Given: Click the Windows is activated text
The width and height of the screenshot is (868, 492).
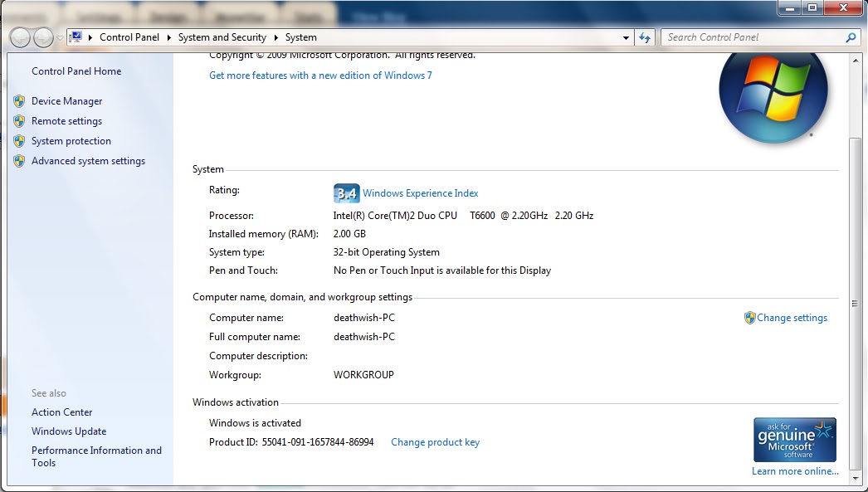Looking at the screenshot, I should (x=256, y=423).
